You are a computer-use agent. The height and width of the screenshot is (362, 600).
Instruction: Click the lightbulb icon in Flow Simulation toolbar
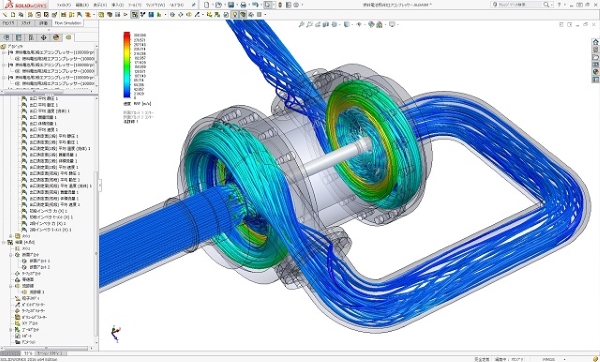235,15
